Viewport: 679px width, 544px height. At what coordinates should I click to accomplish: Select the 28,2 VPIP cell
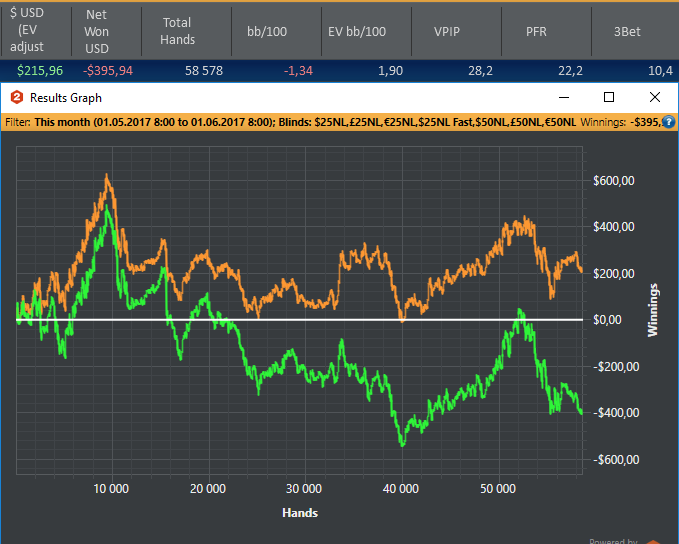point(480,71)
